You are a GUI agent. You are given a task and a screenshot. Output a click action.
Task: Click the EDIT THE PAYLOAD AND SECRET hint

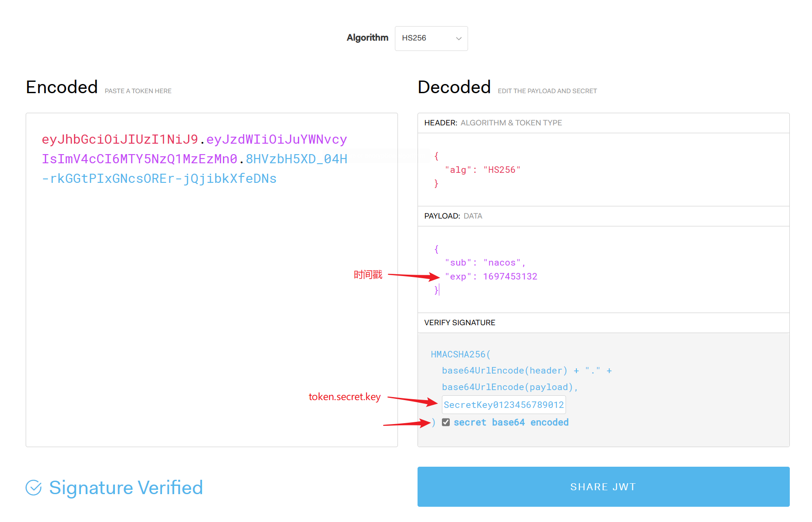tap(547, 91)
